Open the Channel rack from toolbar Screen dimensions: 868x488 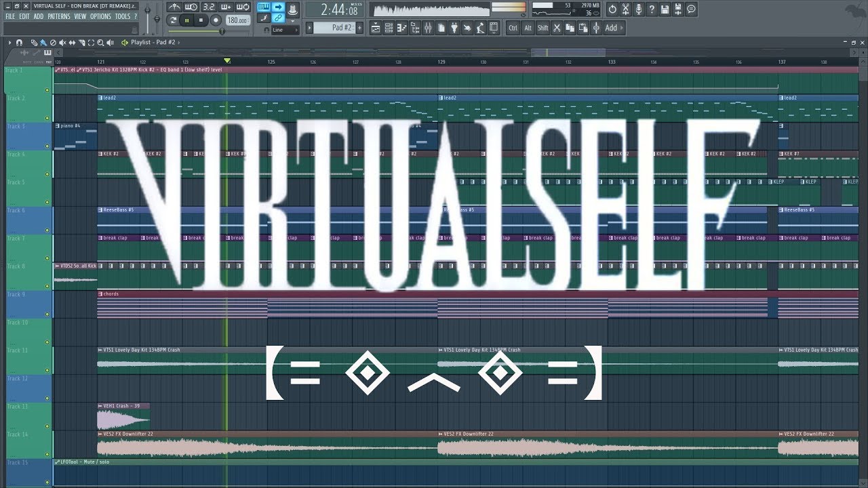click(x=389, y=28)
